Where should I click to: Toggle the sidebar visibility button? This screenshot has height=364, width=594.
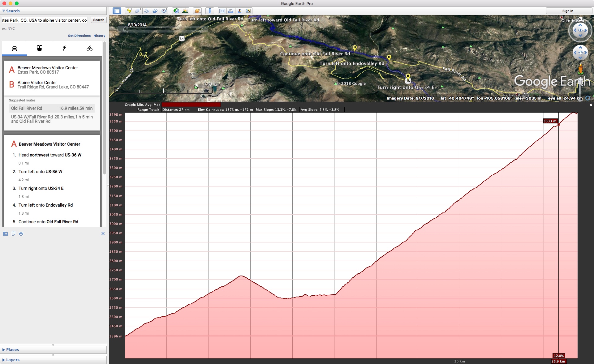point(117,11)
